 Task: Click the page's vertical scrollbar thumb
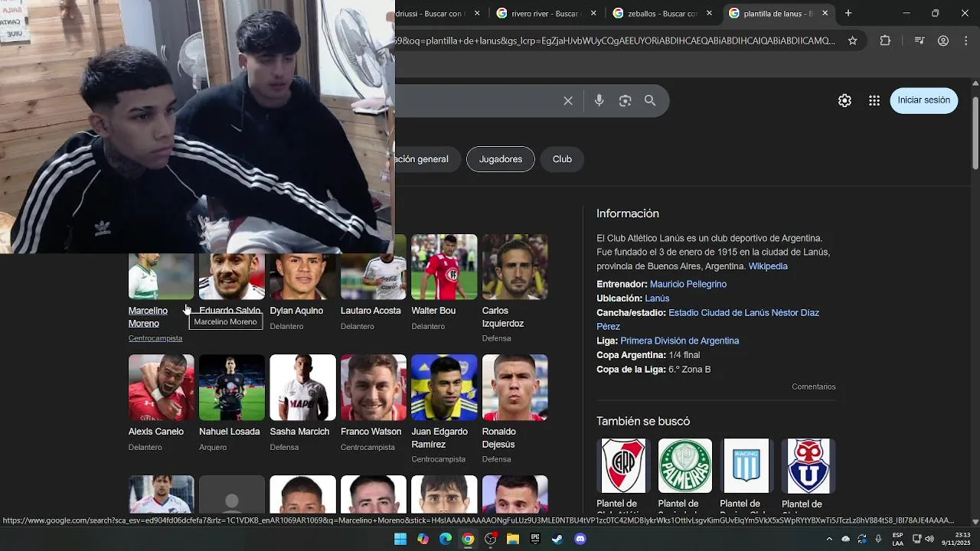click(975, 132)
